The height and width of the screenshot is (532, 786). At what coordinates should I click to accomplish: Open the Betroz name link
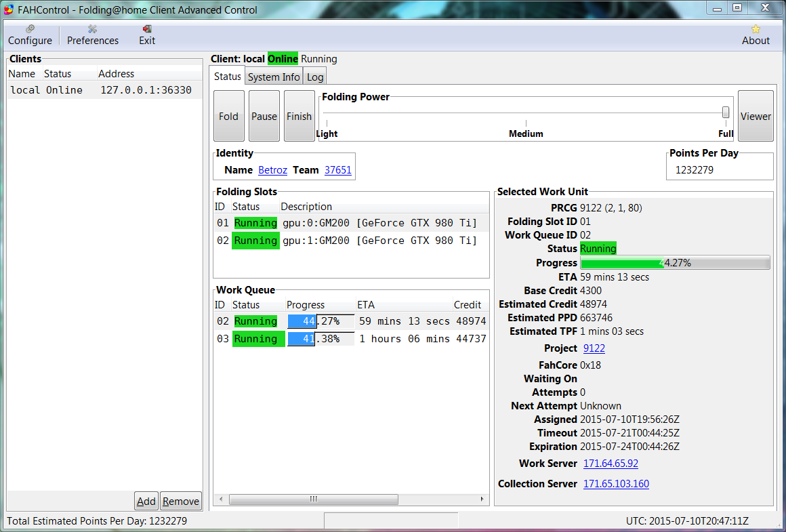click(272, 170)
